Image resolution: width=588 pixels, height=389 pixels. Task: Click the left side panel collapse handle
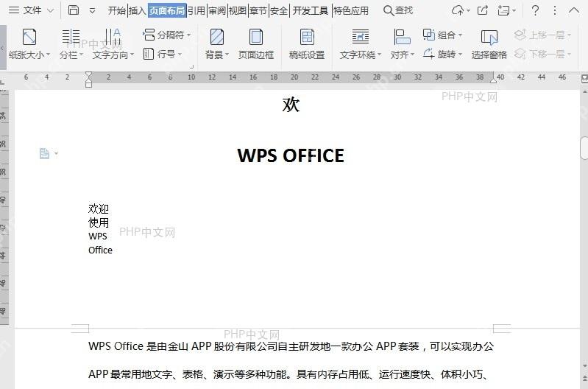3,48
